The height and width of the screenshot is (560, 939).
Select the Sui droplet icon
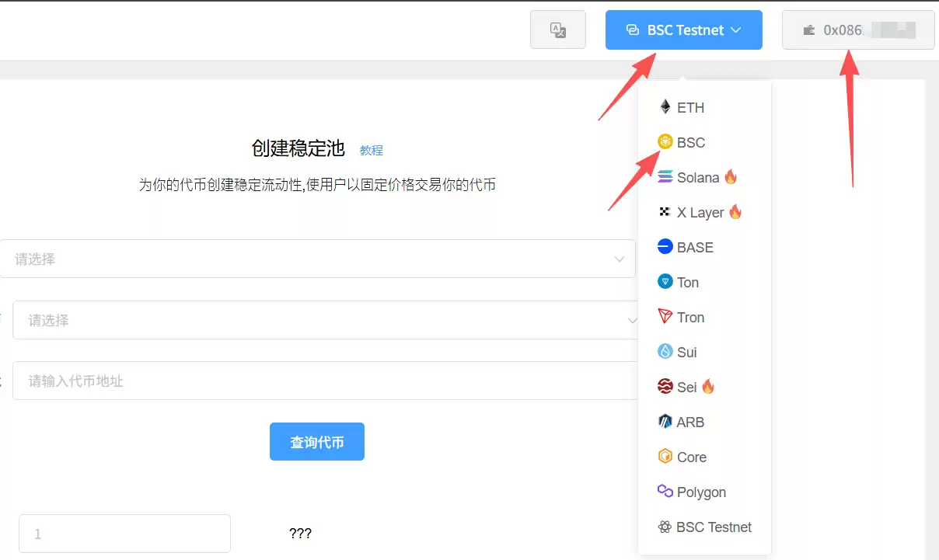(x=665, y=351)
